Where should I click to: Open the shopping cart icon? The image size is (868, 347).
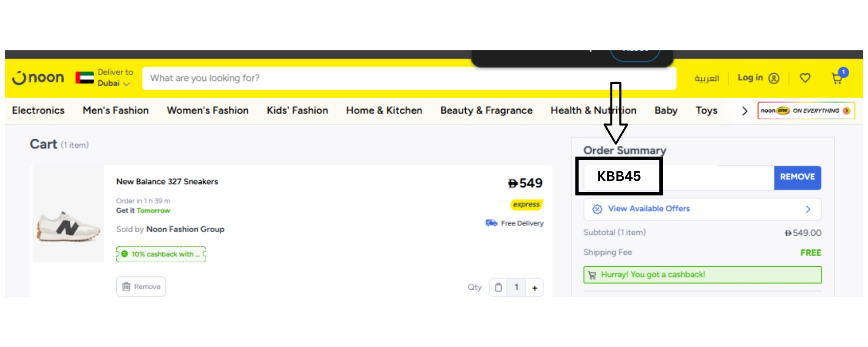pos(837,78)
